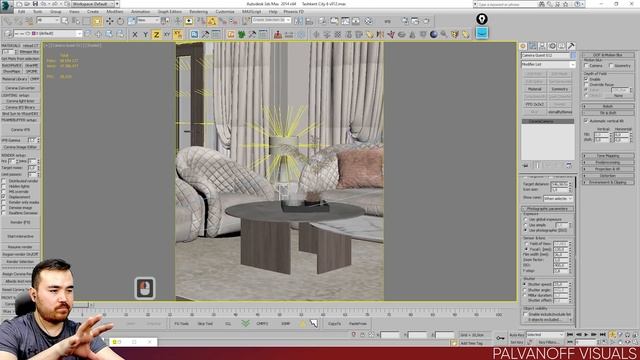Screen dimensions: 640x360
Task: Toggle the Angle Snap tool
Action: pos(212,21)
